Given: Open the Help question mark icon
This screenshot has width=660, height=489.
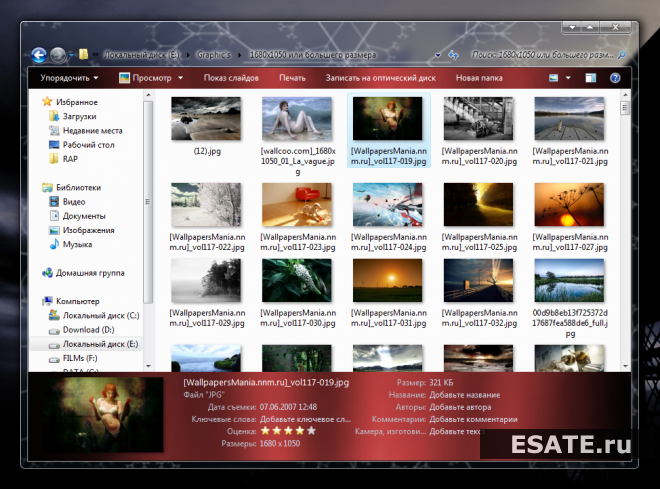Looking at the screenshot, I should 615,78.
